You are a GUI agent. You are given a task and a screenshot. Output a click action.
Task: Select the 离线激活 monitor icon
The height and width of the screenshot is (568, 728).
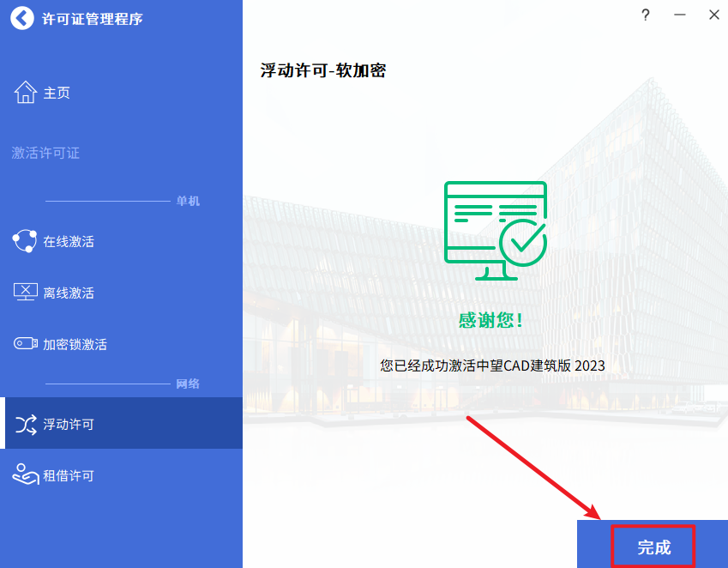coord(25,293)
